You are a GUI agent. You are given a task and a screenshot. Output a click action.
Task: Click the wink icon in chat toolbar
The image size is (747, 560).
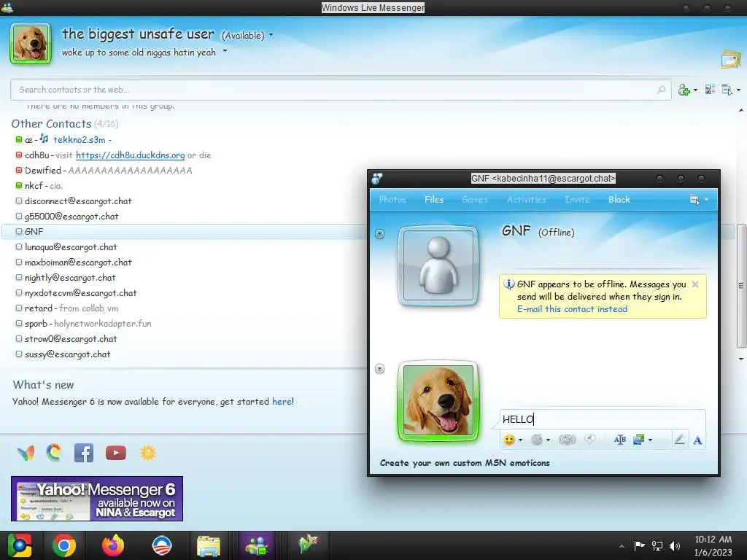coord(536,440)
